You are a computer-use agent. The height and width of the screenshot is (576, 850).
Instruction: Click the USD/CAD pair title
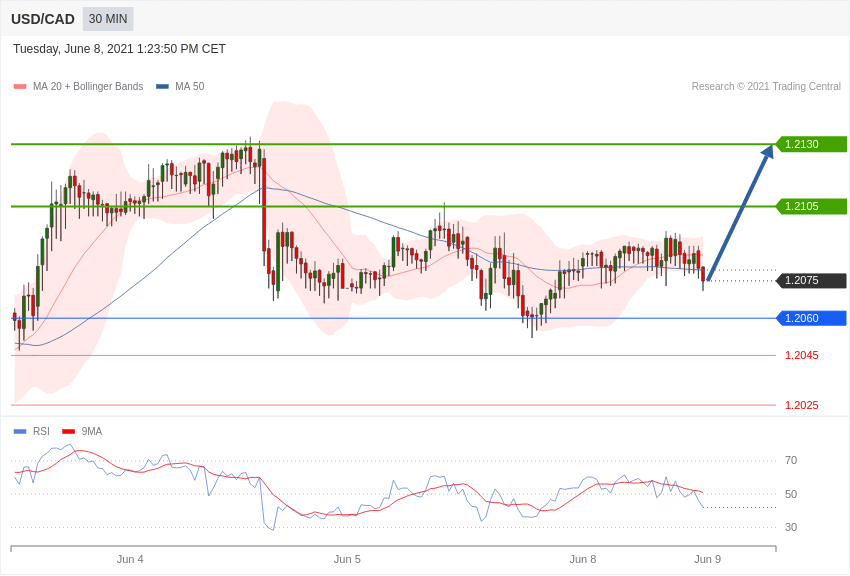[x=43, y=19]
